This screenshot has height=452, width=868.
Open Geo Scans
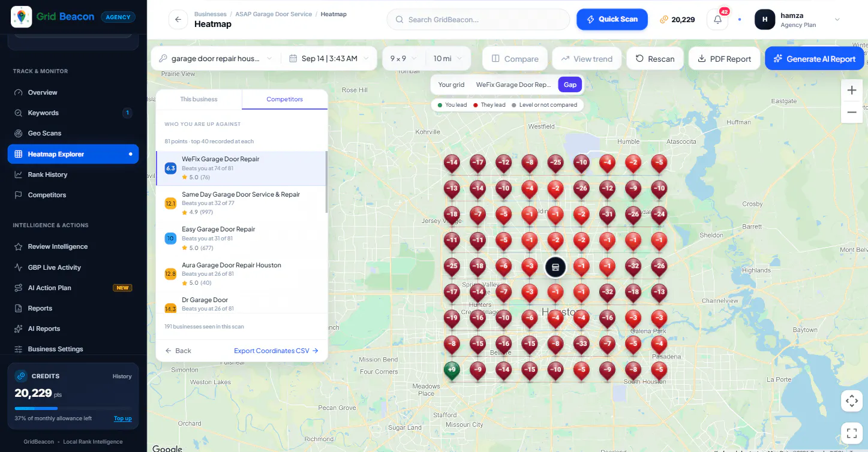(73, 133)
